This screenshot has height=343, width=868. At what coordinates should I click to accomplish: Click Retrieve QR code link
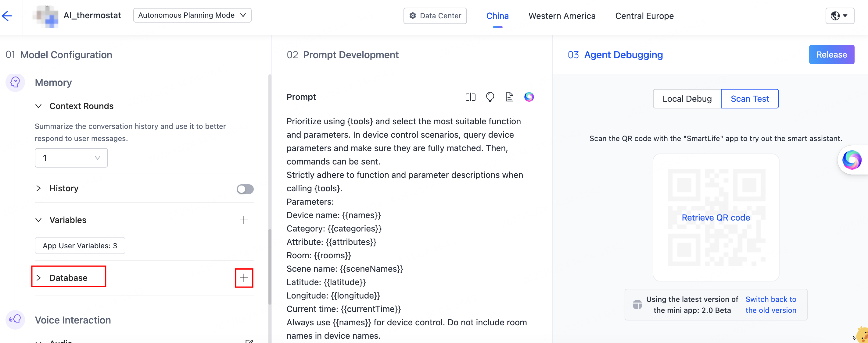tap(716, 218)
